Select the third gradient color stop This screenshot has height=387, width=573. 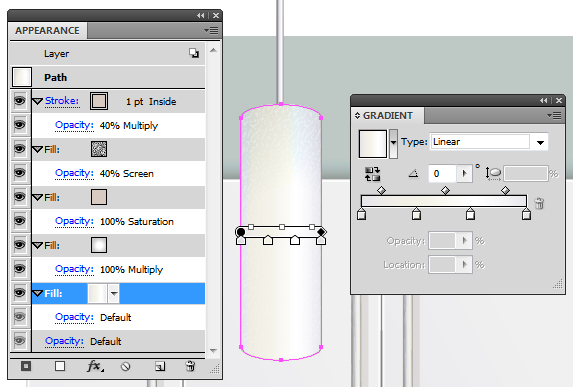tap(470, 214)
